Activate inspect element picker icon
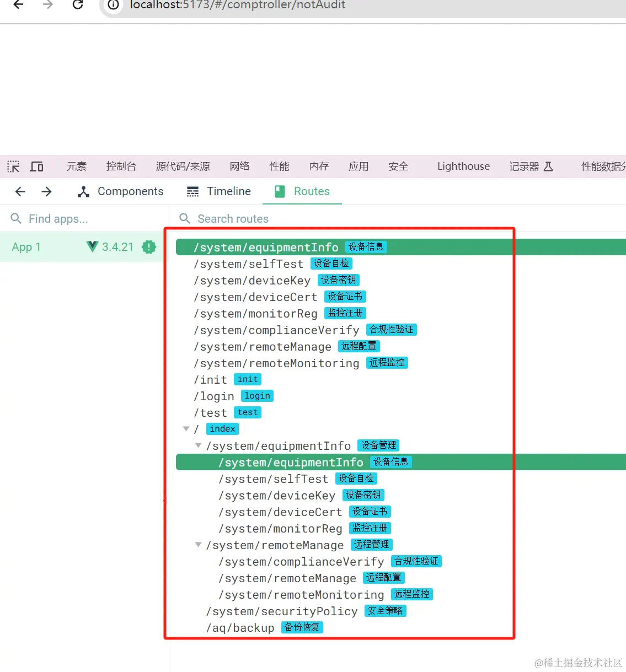 pyautogui.click(x=13, y=166)
